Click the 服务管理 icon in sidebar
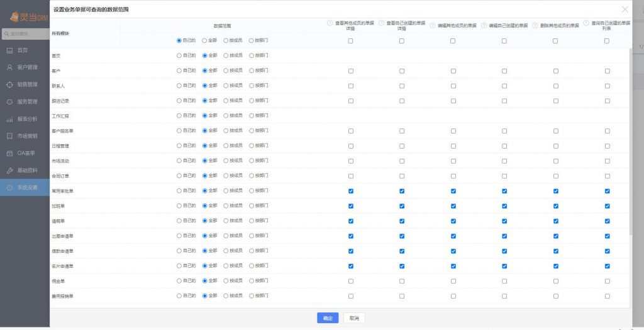Image resolution: width=644 pixels, height=330 pixels. 10,101
